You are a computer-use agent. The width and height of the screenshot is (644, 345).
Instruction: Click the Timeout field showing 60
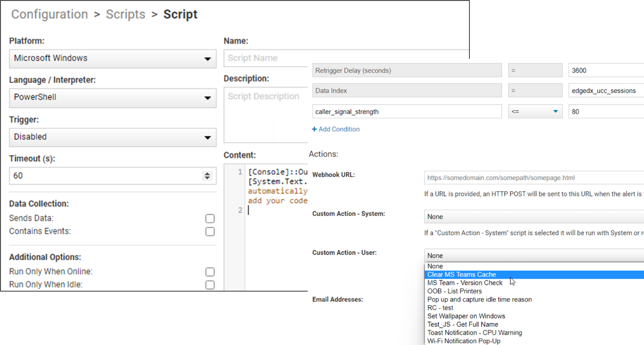113,176
